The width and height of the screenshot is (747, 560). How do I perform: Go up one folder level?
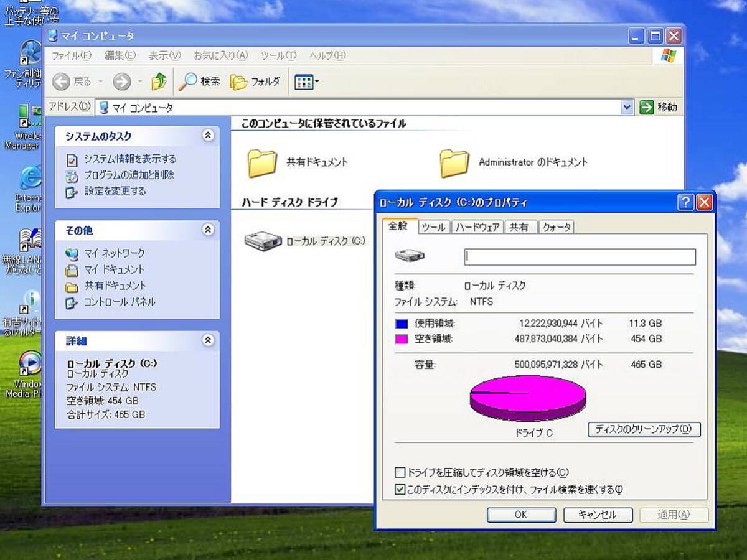159,82
